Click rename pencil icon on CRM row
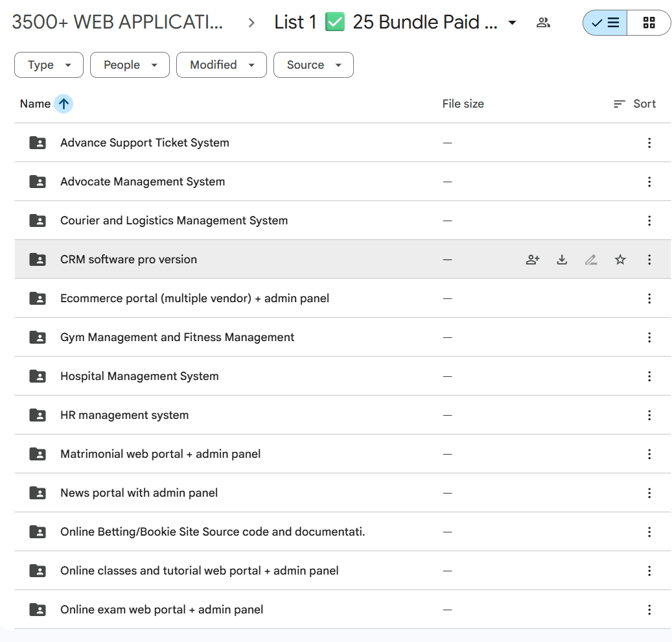The width and height of the screenshot is (672, 642). (x=591, y=259)
